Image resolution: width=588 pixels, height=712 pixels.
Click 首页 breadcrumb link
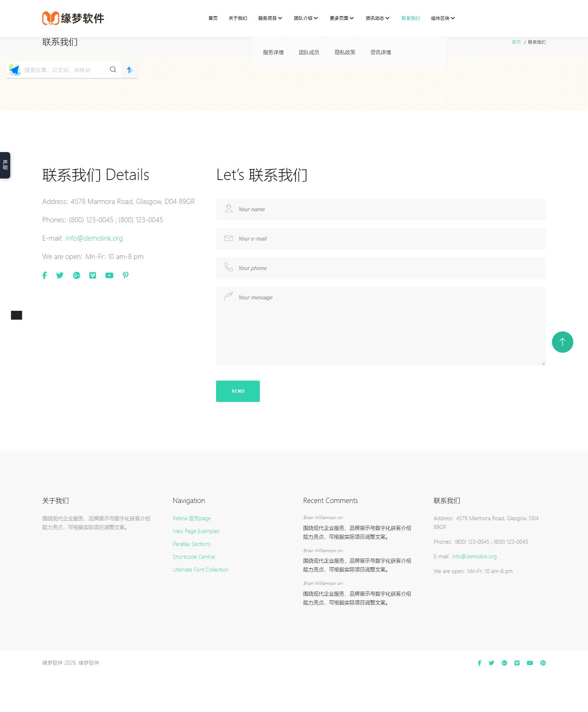(516, 42)
